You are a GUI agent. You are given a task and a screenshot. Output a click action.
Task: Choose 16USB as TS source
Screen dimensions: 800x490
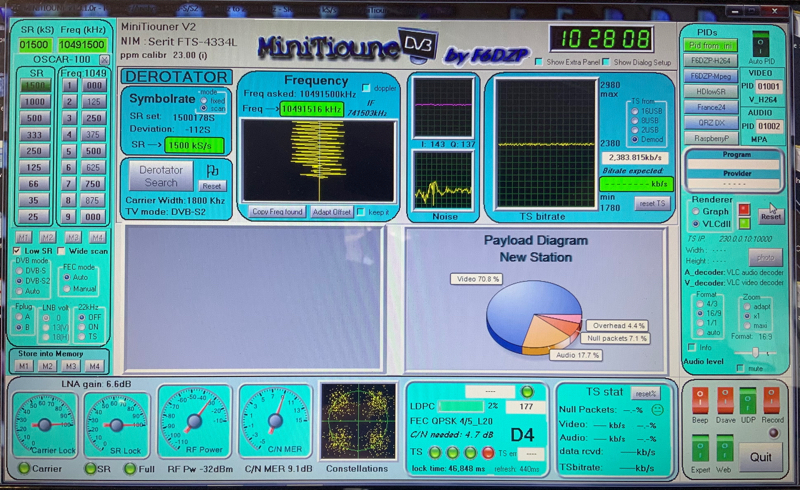click(635, 111)
